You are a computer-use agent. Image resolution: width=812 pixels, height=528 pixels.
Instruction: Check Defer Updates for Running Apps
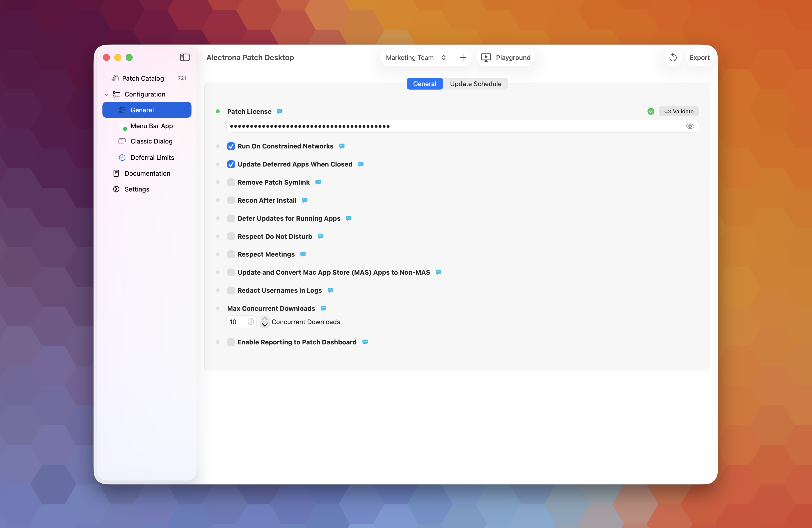[231, 218]
